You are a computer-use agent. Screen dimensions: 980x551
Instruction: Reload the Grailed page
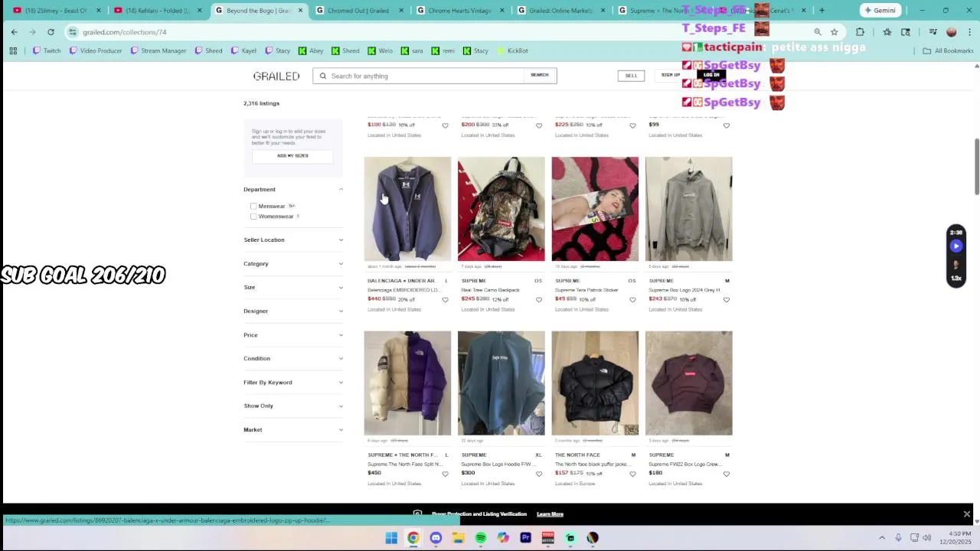point(51,32)
